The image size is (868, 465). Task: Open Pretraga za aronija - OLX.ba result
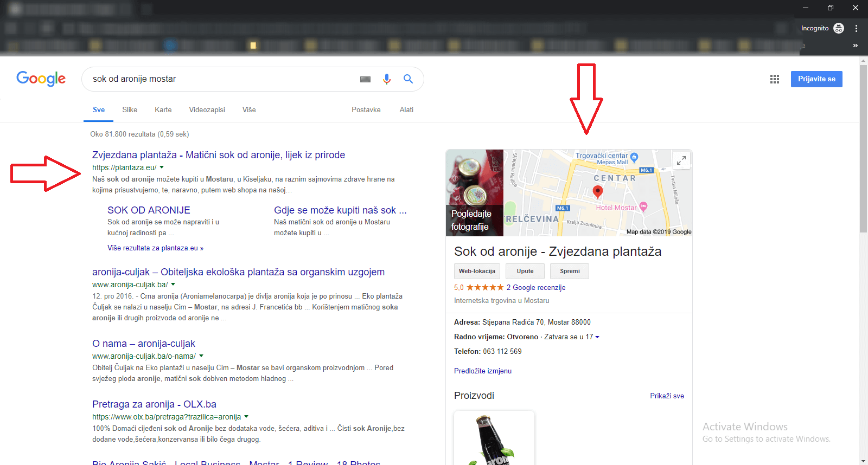154,404
